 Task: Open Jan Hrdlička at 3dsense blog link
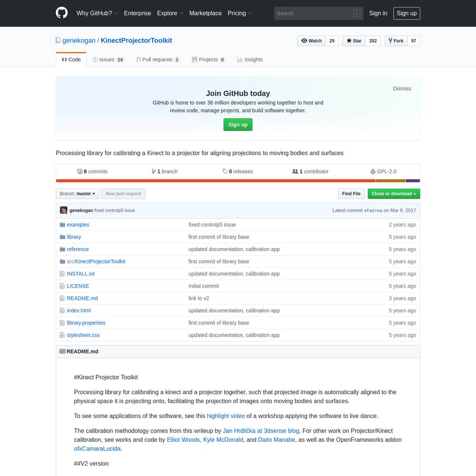click(x=261, y=431)
